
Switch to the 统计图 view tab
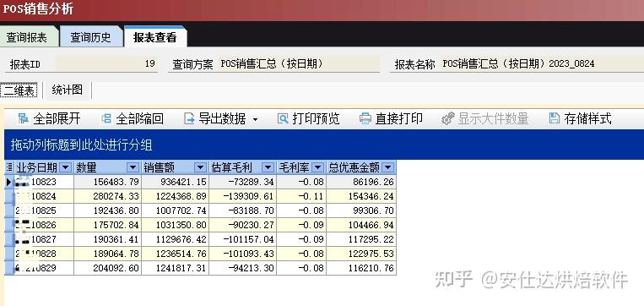[x=68, y=90]
